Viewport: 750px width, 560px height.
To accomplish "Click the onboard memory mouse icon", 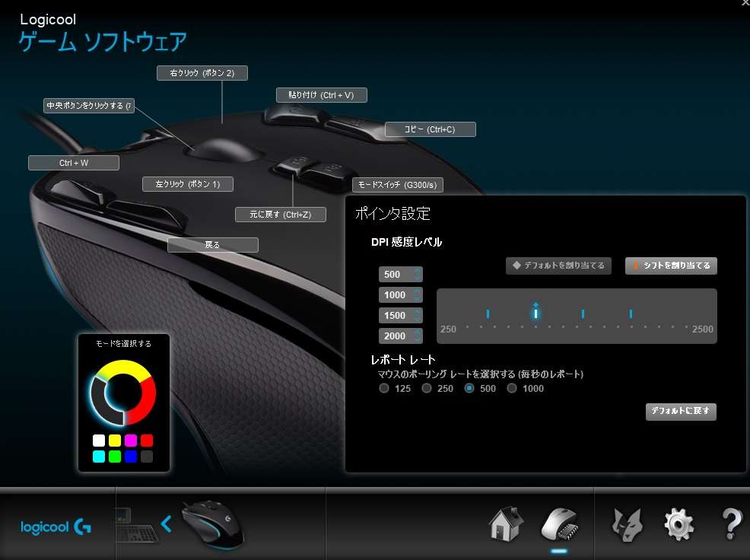I will point(560,524).
